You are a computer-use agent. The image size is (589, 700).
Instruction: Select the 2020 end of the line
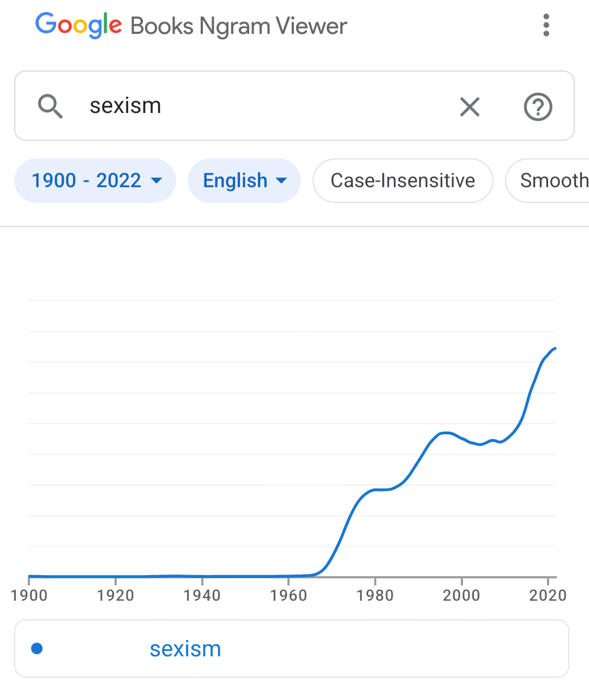pos(555,348)
